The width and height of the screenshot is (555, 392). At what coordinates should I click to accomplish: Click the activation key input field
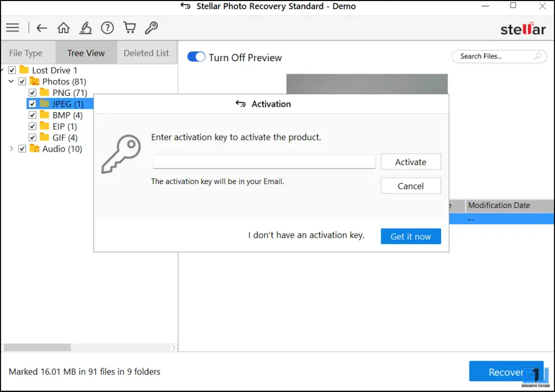(264, 162)
